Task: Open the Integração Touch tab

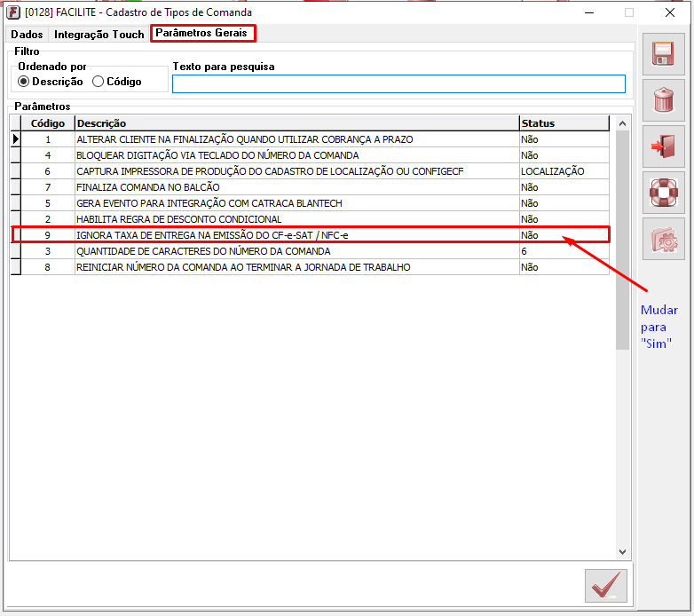Action: click(x=99, y=35)
